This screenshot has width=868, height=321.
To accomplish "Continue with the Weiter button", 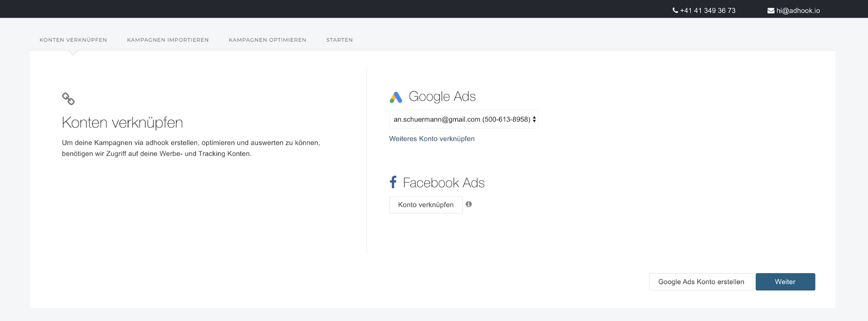I will (785, 282).
